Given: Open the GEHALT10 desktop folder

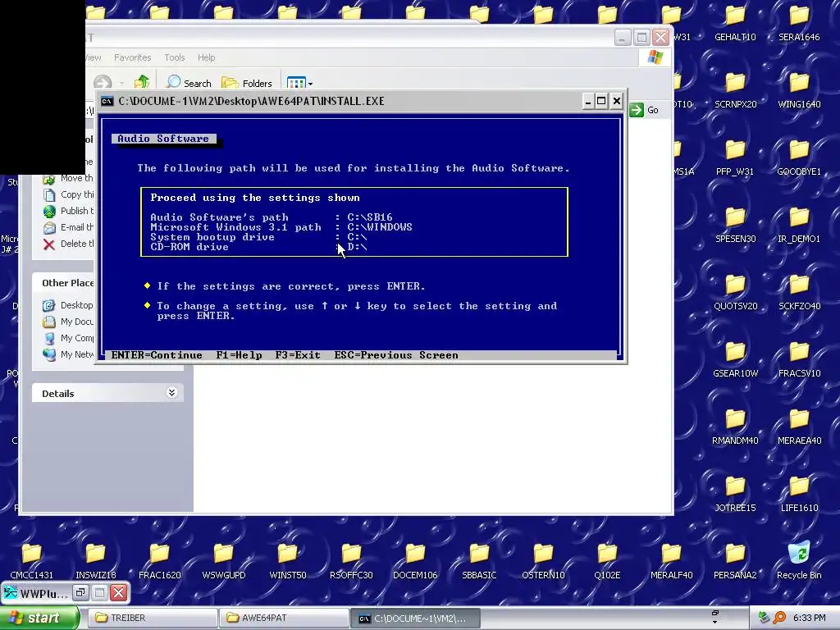Looking at the screenshot, I should tap(735, 24).
